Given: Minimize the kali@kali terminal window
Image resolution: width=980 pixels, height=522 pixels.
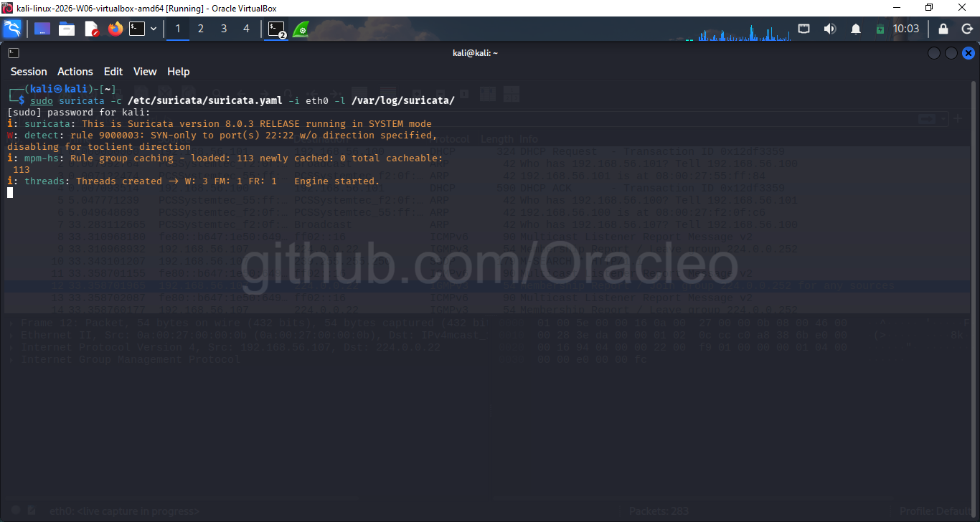Looking at the screenshot, I should [x=934, y=53].
